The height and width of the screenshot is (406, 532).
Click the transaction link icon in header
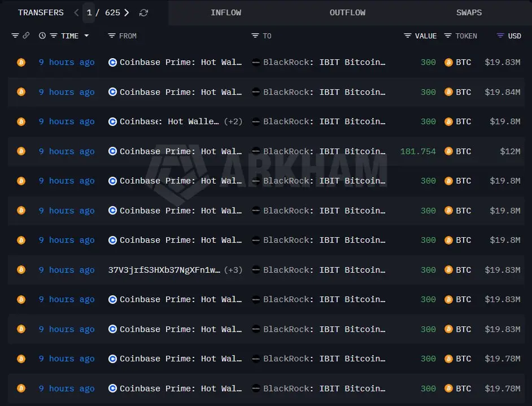tap(26, 35)
